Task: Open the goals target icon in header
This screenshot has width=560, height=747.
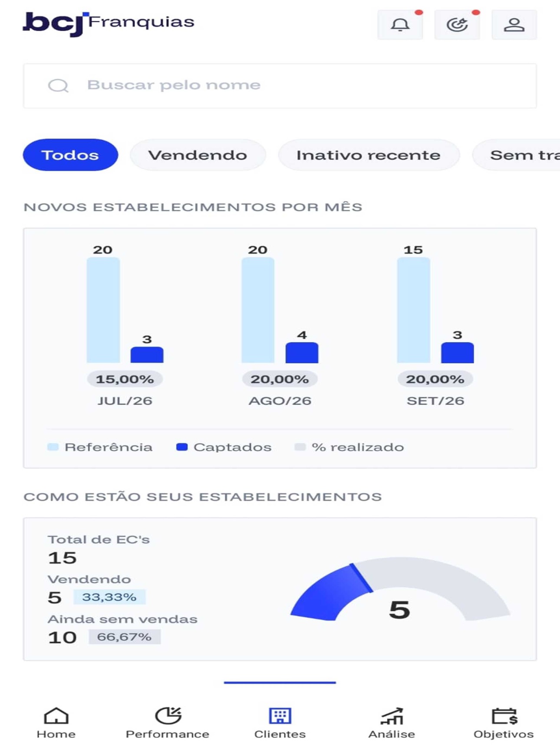Action: (457, 25)
